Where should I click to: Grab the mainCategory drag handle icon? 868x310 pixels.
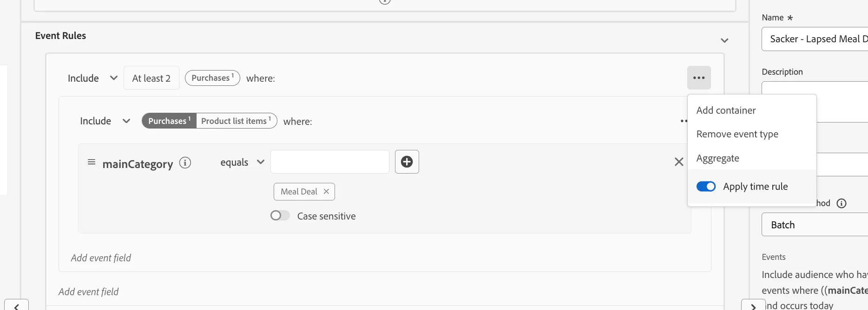[x=92, y=162]
